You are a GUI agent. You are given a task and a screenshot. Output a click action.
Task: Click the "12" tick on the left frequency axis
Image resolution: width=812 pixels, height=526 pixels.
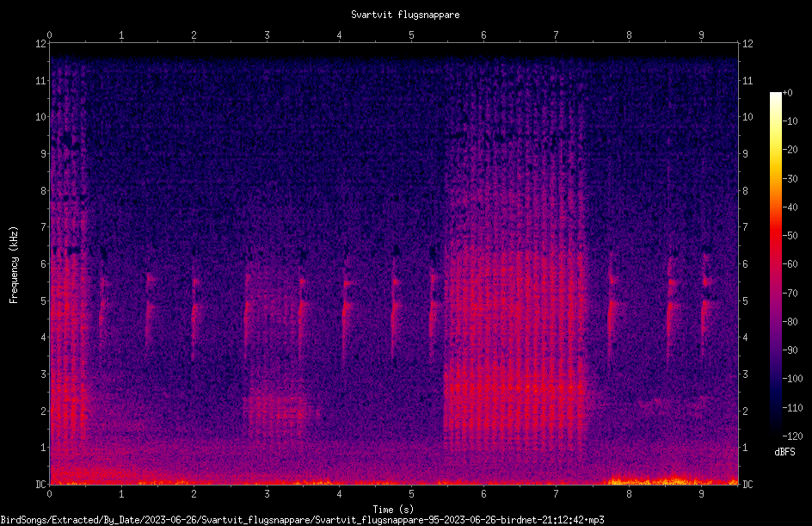coord(40,44)
